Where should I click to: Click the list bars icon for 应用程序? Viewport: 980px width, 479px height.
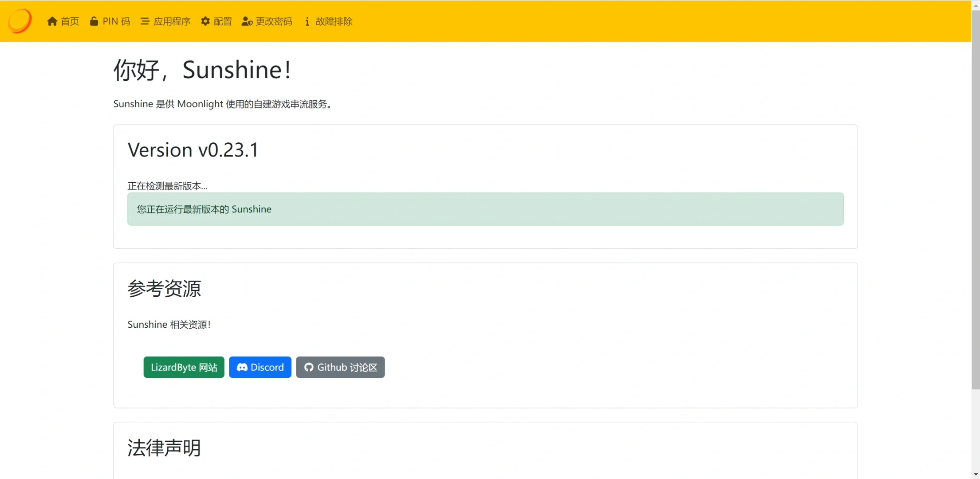(145, 21)
